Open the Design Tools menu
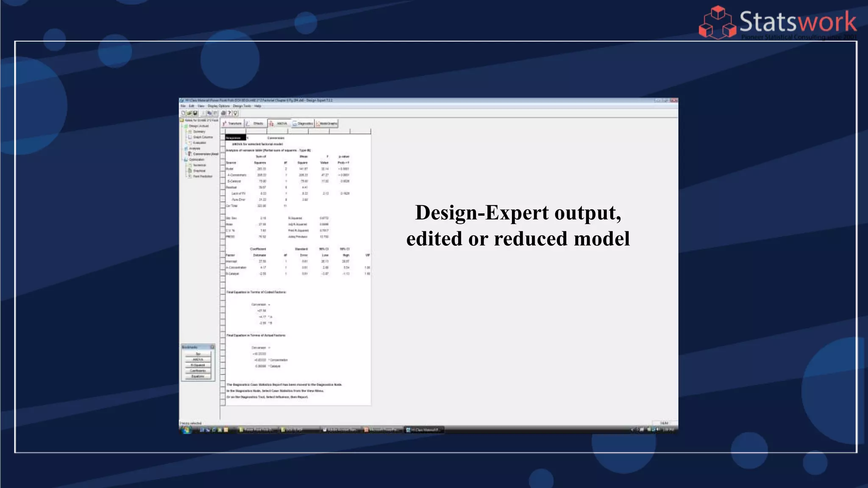The width and height of the screenshot is (868, 488). pyautogui.click(x=242, y=106)
